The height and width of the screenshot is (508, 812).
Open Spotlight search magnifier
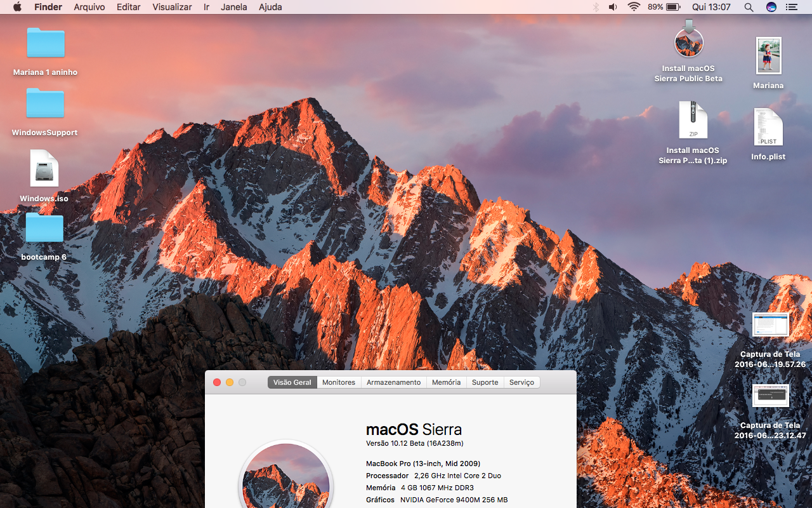click(749, 7)
